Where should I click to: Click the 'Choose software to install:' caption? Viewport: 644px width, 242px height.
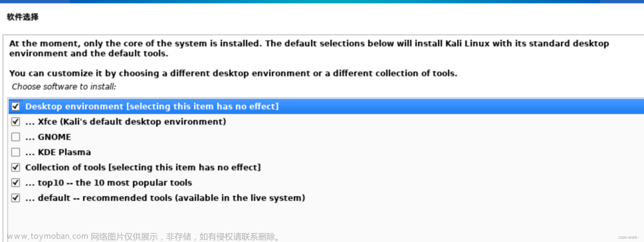tap(64, 86)
